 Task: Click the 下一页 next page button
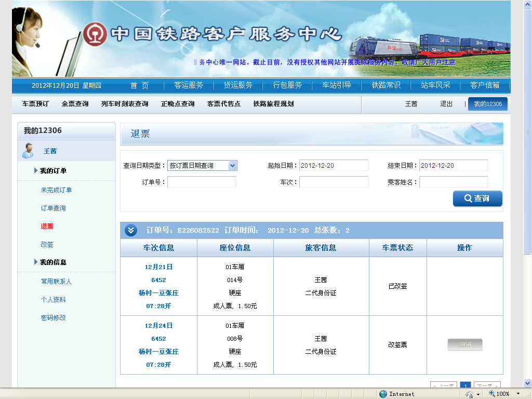point(487,385)
